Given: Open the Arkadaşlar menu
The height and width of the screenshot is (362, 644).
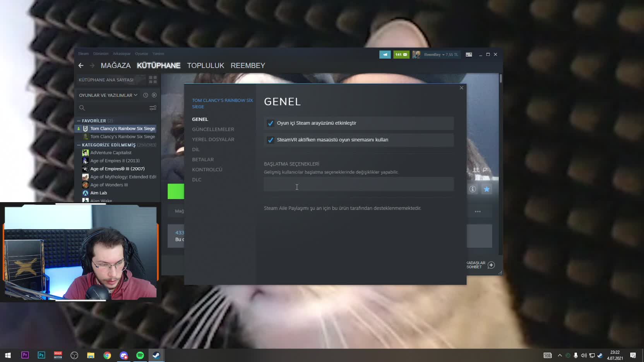Looking at the screenshot, I should [x=122, y=54].
